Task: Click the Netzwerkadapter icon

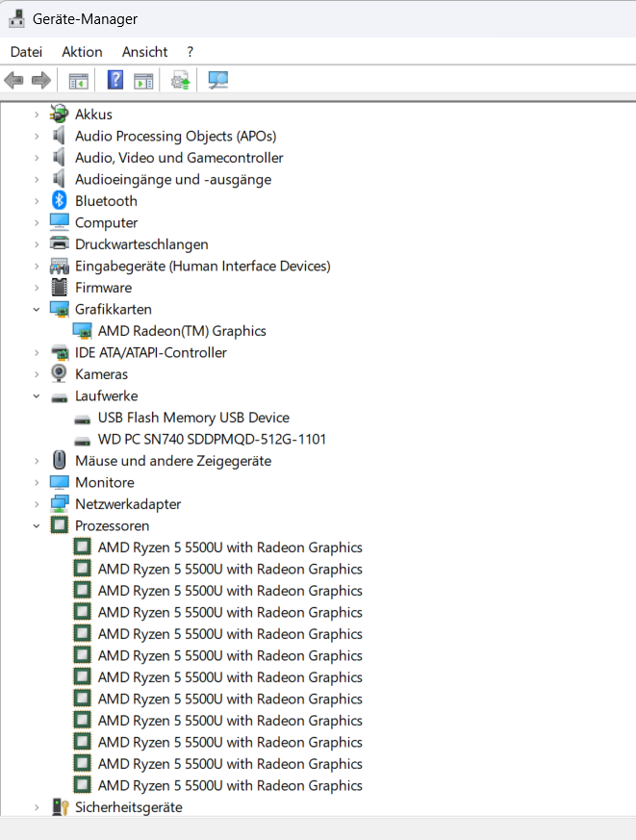Action: click(59, 503)
